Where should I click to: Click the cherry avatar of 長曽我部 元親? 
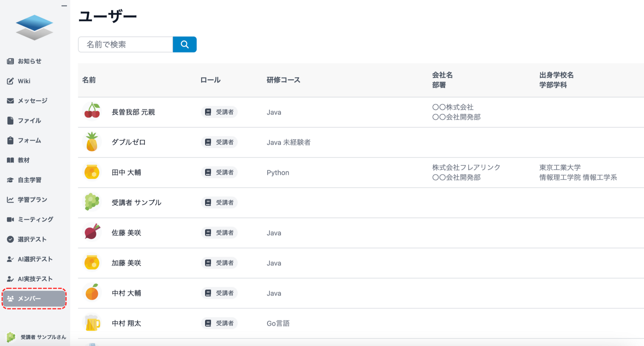pos(92,112)
